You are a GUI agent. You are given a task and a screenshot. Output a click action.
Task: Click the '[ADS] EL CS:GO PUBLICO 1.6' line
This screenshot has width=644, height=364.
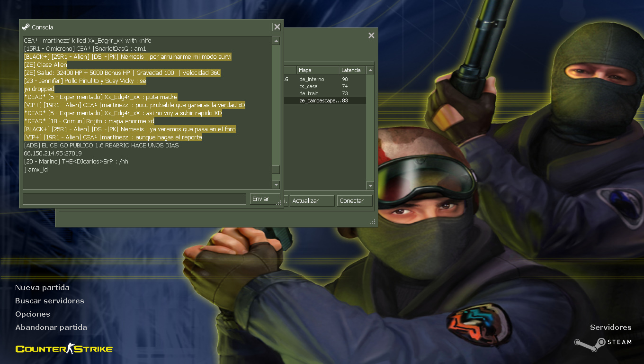pyautogui.click(x=101, y=146)
